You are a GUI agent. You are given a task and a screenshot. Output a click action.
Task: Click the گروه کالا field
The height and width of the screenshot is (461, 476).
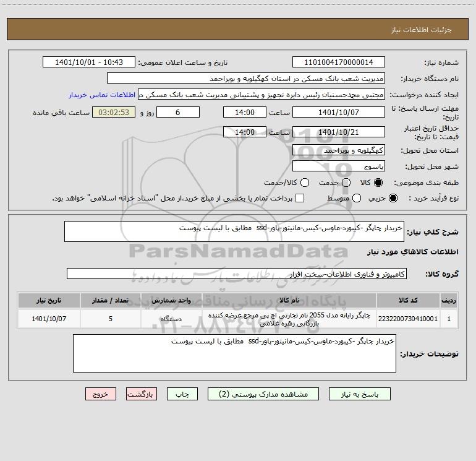(x=237, y=274)
